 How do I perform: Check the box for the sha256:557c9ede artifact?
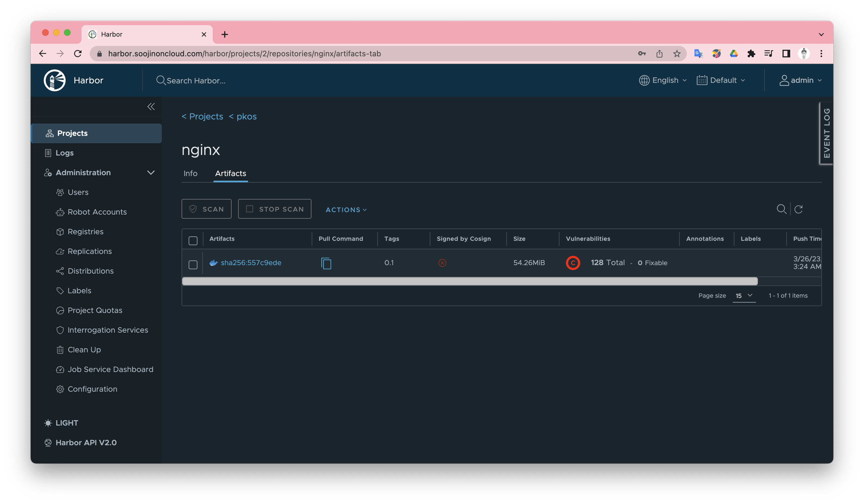pyautogui.click(x=193, y=265)
